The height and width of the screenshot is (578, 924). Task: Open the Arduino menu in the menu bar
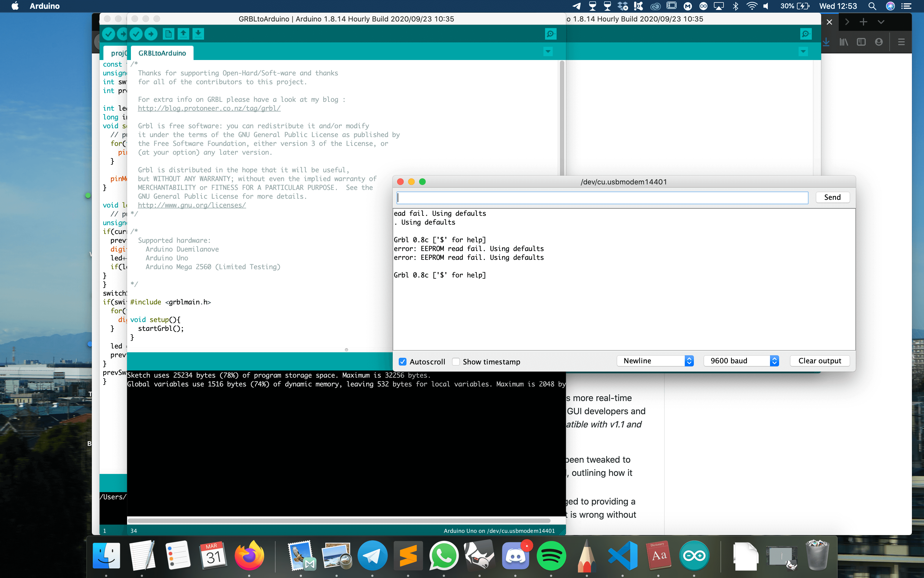[45, 6]
